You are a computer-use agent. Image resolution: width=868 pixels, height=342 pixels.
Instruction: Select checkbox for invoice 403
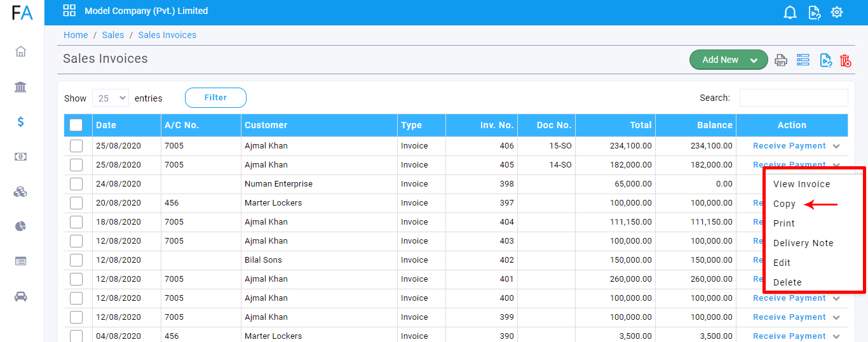click(x=76, y=241)
